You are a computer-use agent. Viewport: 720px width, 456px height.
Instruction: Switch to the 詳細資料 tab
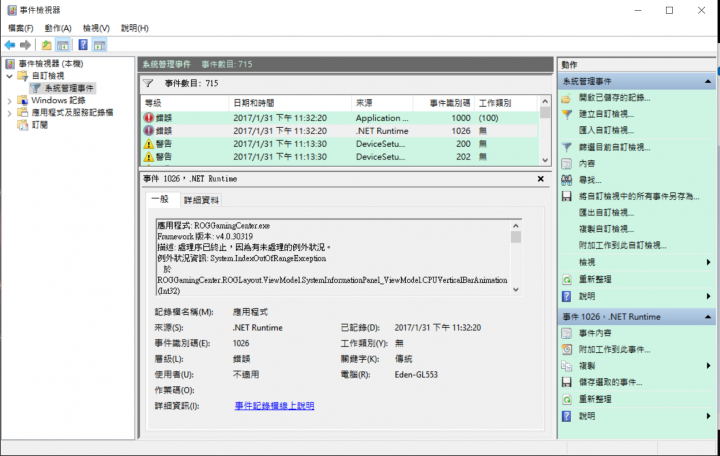[x=201, y=200]
